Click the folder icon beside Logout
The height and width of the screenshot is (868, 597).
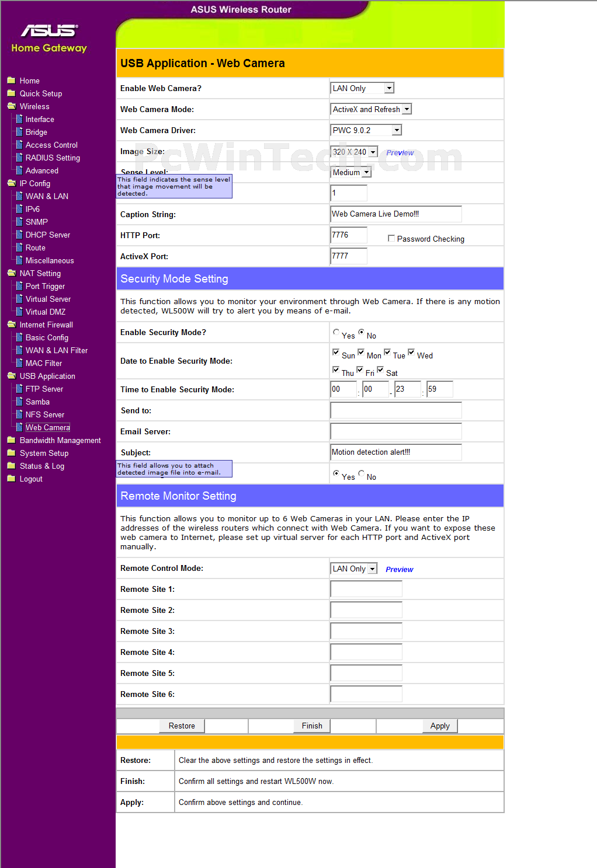point(11,479)
